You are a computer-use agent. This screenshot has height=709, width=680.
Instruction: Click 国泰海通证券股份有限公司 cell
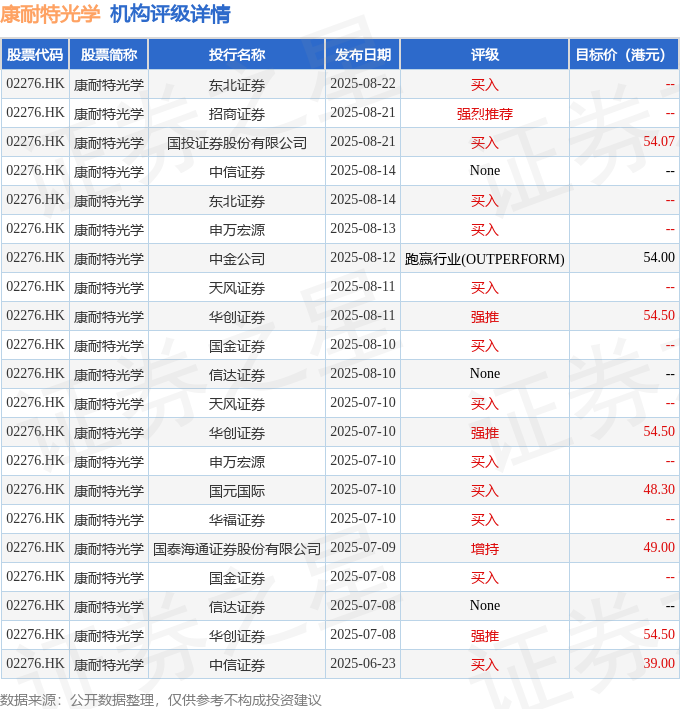[x=236, y=548]
